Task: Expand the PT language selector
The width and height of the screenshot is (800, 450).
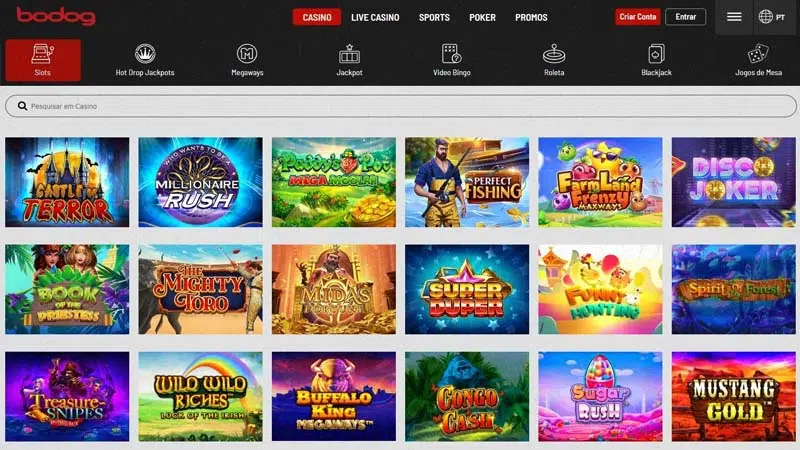Action: click(x=772, y=17)
